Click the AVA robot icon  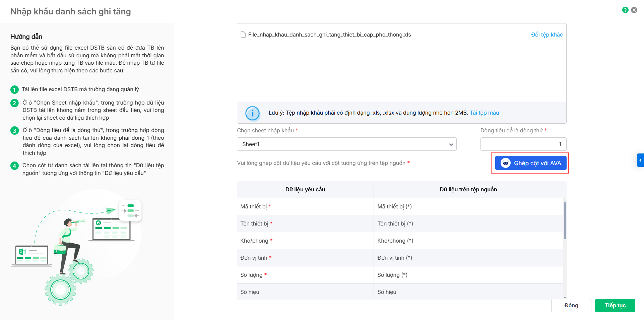pos(505,163)
